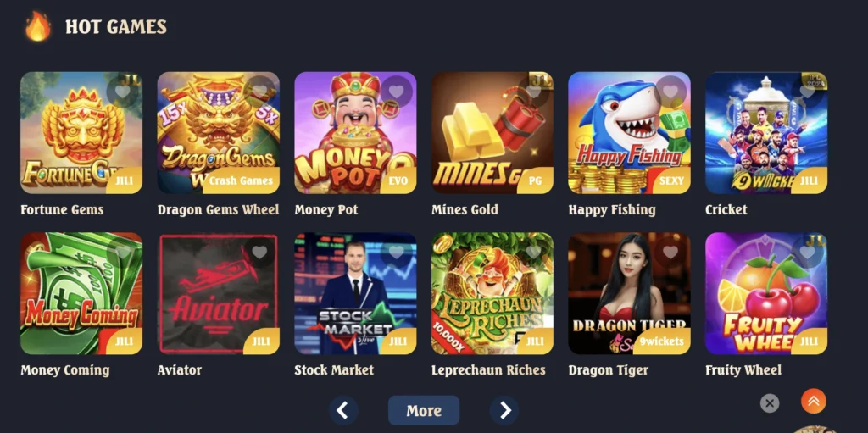Go to next hot games page arrow
This screenshot has width=868, height=433.
504,410
